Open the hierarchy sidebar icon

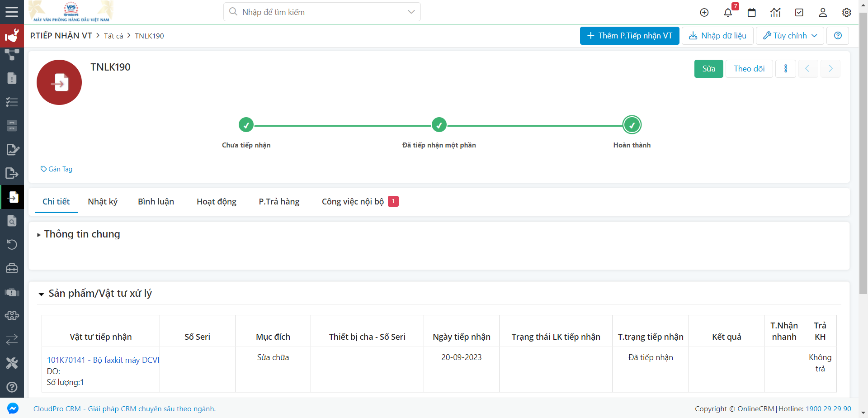point(12,55)
